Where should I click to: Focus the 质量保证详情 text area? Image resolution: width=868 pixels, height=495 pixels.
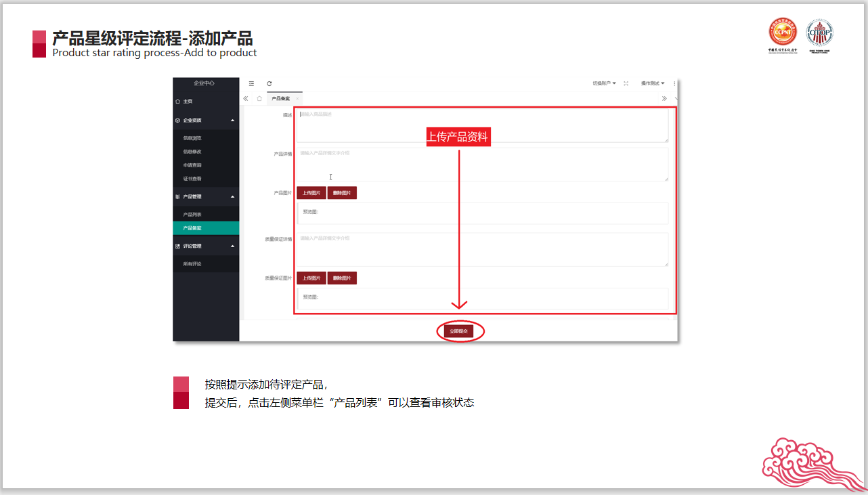483,250
